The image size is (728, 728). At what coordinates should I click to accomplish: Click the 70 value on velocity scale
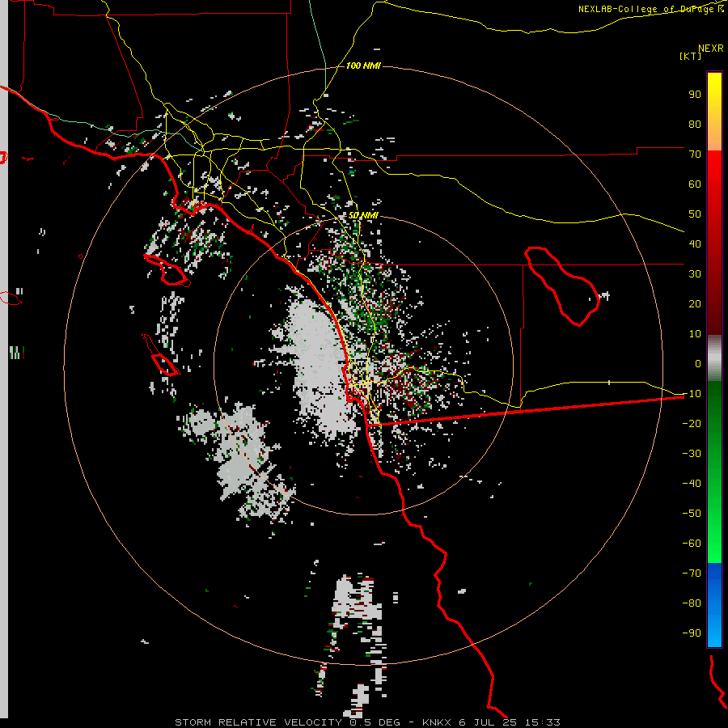click(695, 154)
